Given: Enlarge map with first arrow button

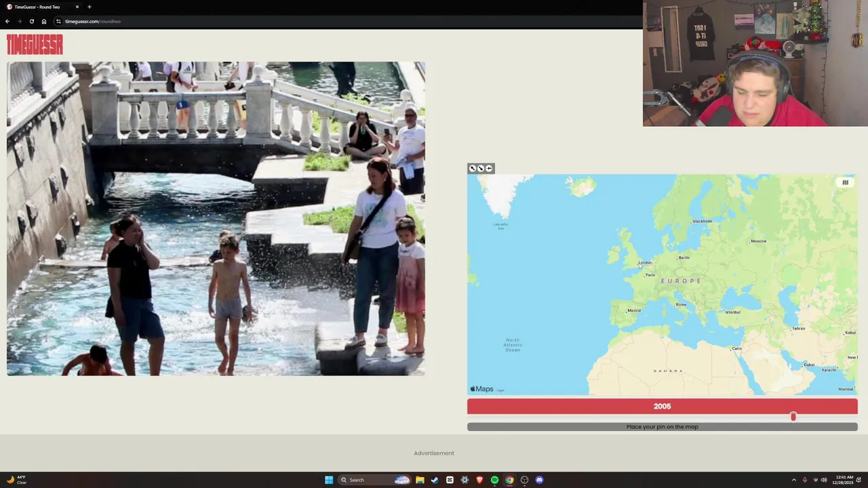Looking at the screenshot, I should pyautogui.click(x=473, y=168).
